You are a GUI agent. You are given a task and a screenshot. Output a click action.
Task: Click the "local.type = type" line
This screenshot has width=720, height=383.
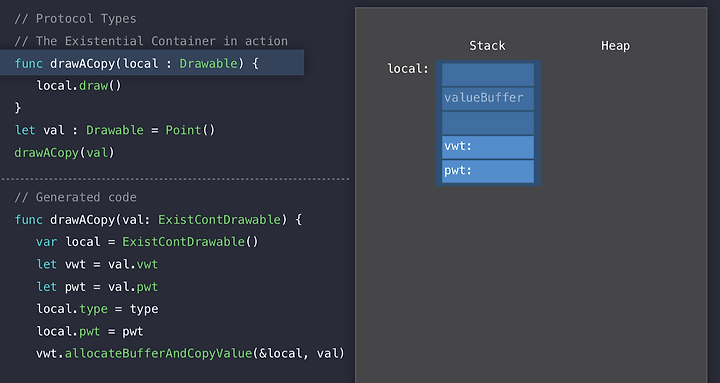click(x=97, y=309)
